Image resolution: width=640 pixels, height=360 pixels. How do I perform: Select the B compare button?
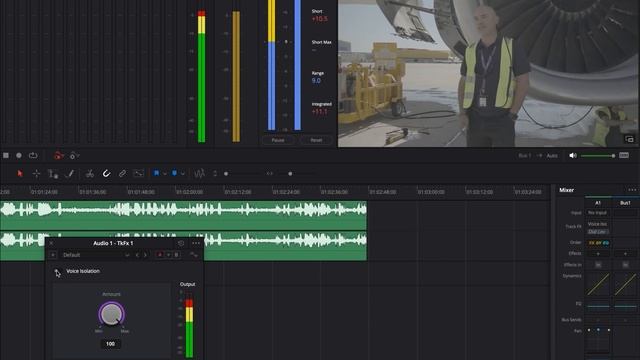(x=176, y=255)
